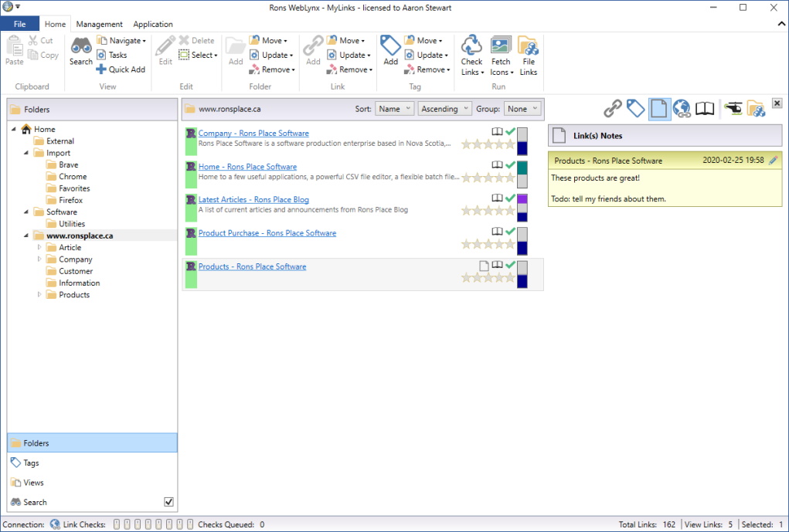Open the Group dropdown showing None
The image size is (789, 532).
pos(522,109)
